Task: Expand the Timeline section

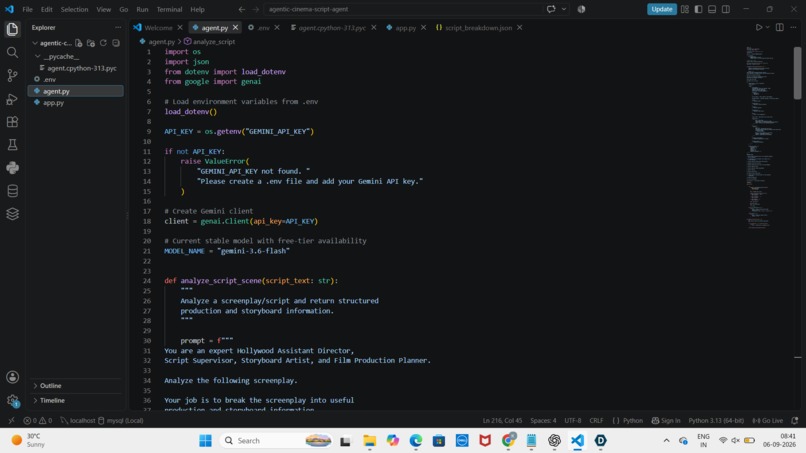Action: [35, 400]
